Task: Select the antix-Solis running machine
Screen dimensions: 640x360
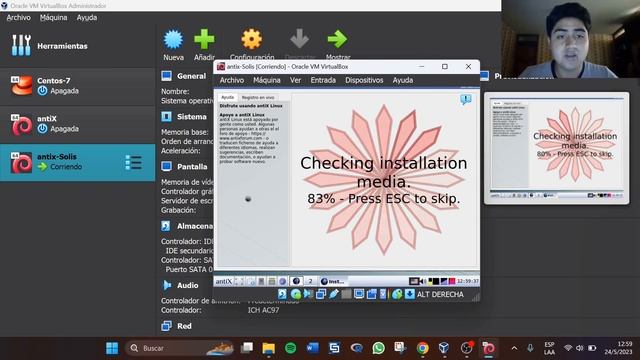Action: point(78,162)
